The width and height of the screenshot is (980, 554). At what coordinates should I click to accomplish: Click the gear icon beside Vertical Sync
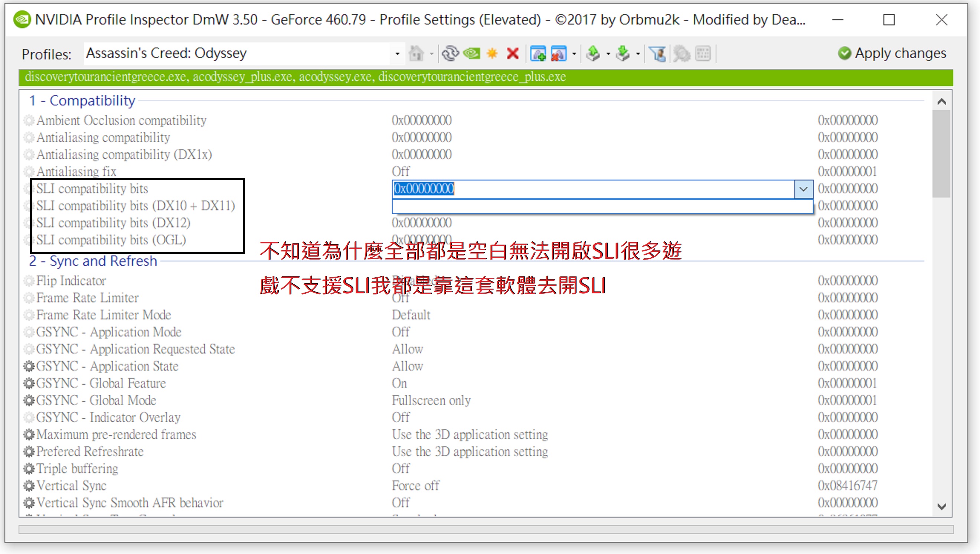[x=29, y=486]
